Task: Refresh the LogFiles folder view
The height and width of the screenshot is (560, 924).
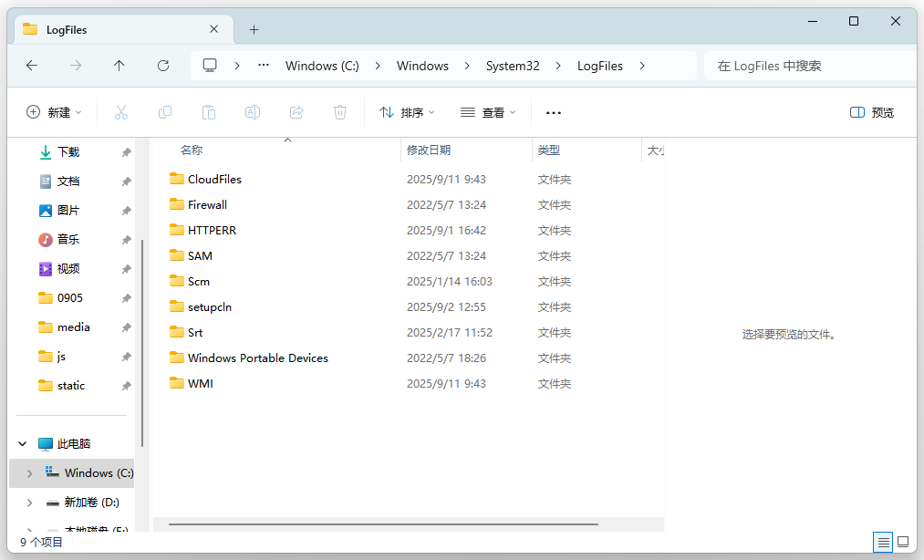Action: click(x=163, y=66)
